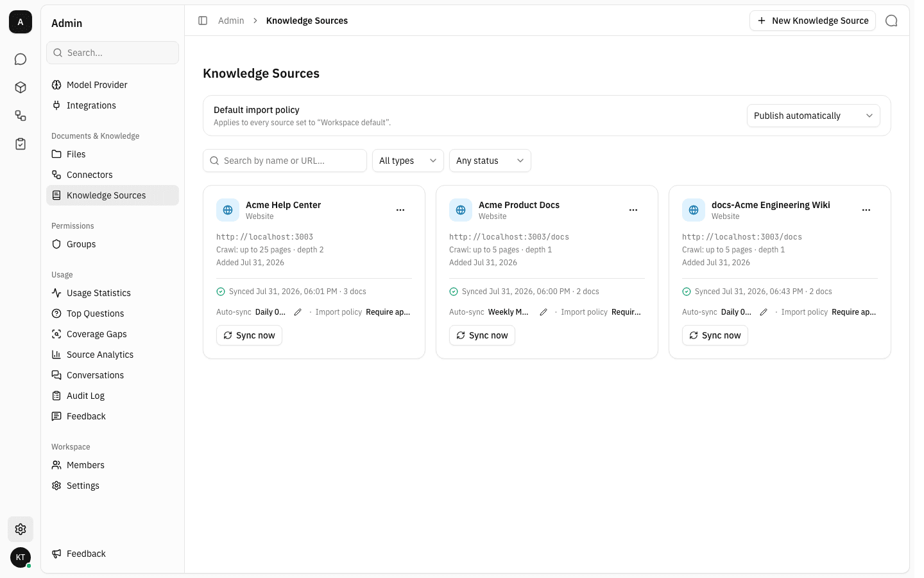Open the chat icon in left rail

(x=21, y=59)
